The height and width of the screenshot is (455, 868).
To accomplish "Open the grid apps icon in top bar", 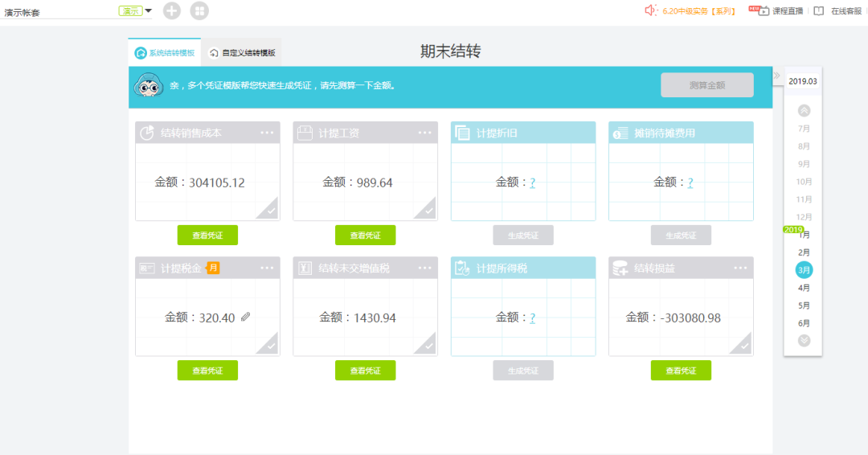I will [199, 10].
